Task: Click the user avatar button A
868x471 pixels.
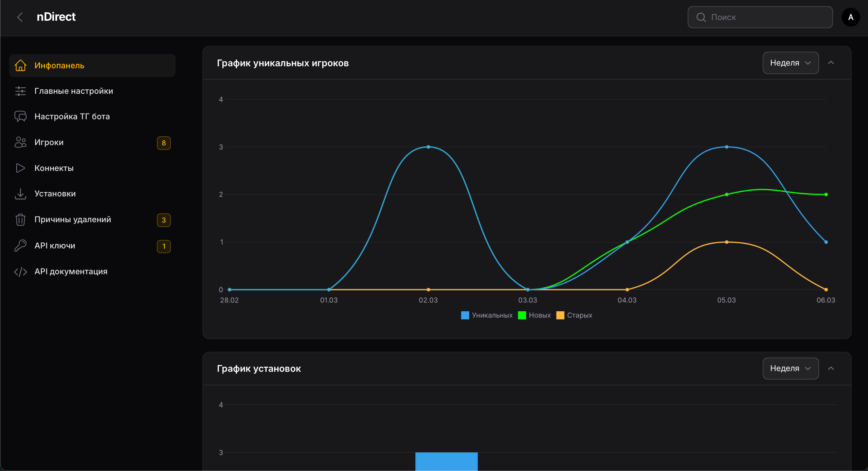Action: click(850, 17)
